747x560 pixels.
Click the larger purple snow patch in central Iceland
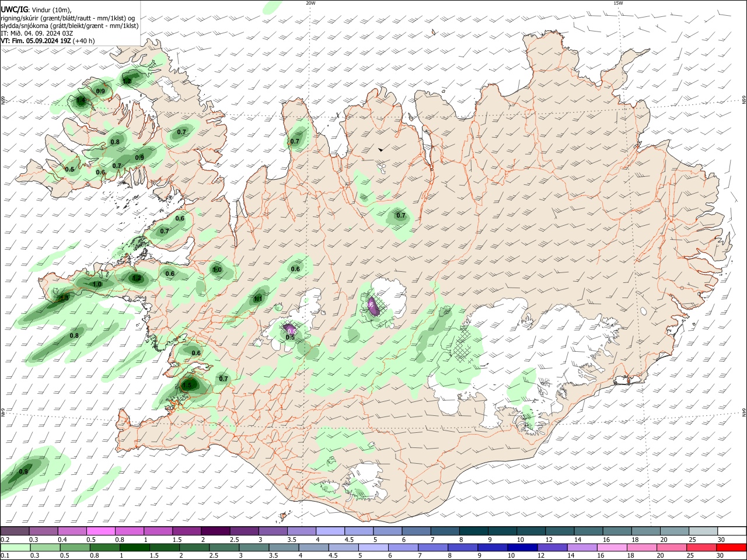click(372, 306)
